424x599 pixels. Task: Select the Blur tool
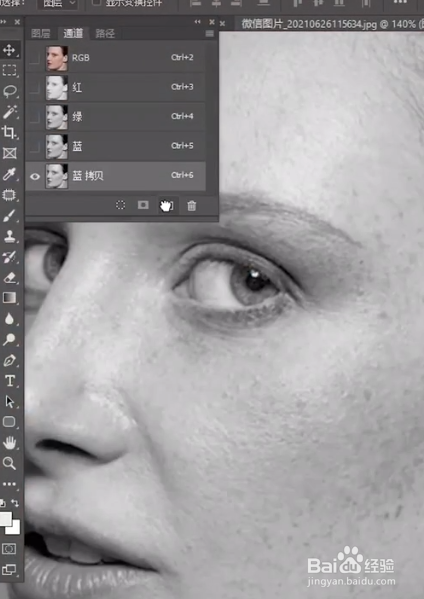coord(9,319)
